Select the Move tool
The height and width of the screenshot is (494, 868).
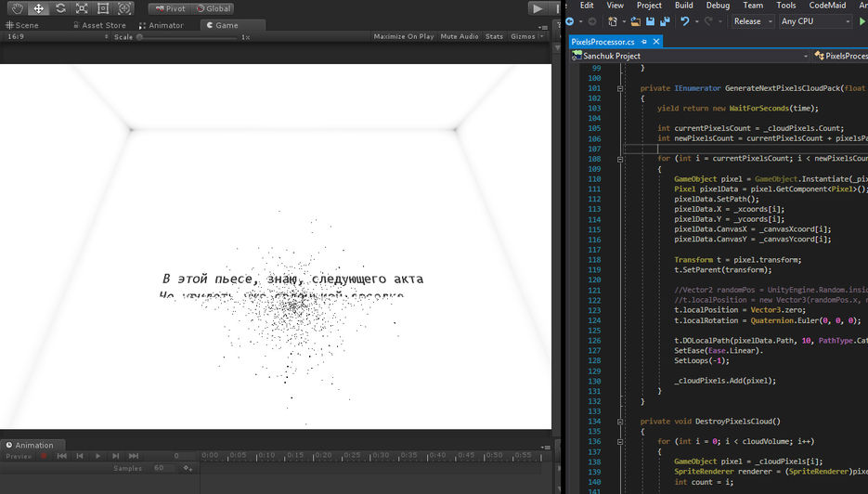click(x=38, y=8)
